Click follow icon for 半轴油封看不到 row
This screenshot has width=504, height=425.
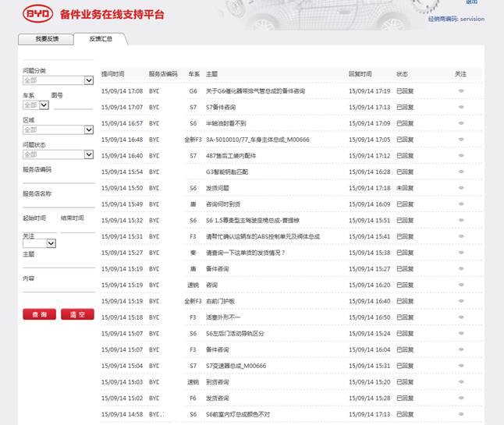coord(460,123)
